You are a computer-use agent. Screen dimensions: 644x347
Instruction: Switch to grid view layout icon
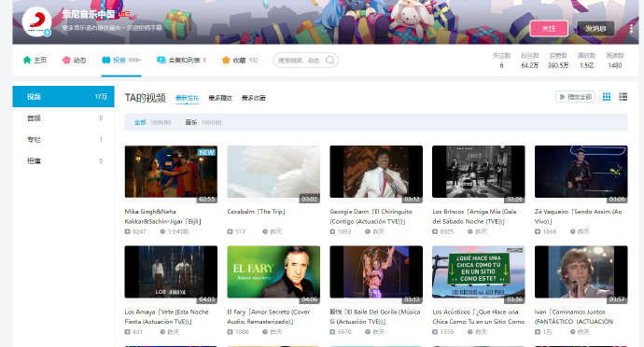[607, 97]
